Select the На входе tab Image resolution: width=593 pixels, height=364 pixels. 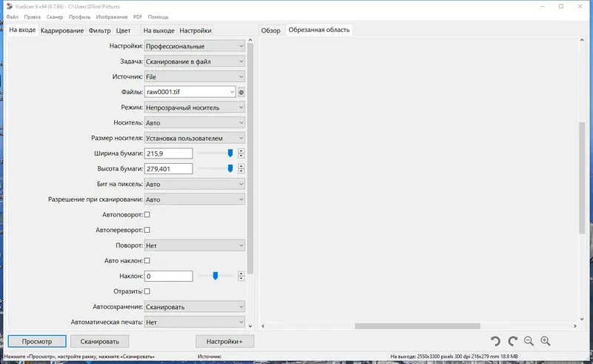click(22, 30)
